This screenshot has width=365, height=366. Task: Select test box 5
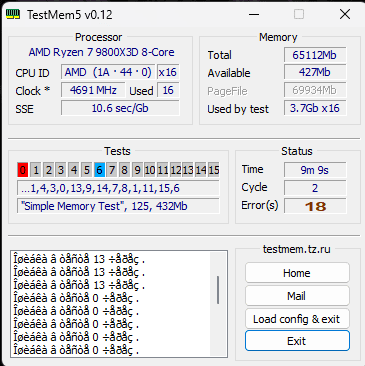tap(87, 170)
